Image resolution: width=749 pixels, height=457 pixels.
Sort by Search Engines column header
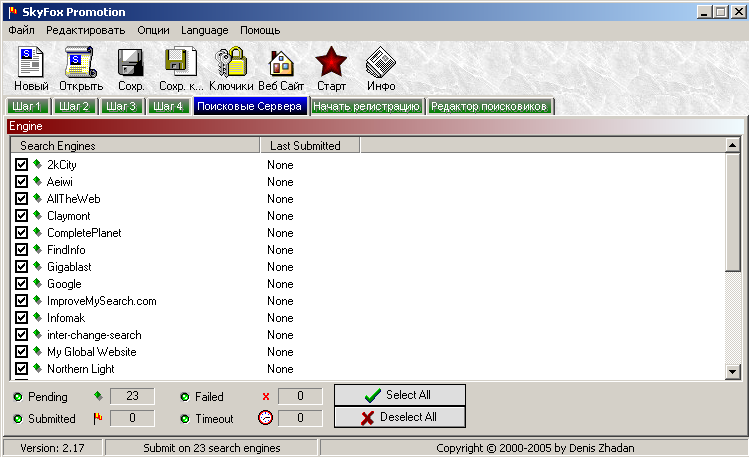[x=135, y=146]
